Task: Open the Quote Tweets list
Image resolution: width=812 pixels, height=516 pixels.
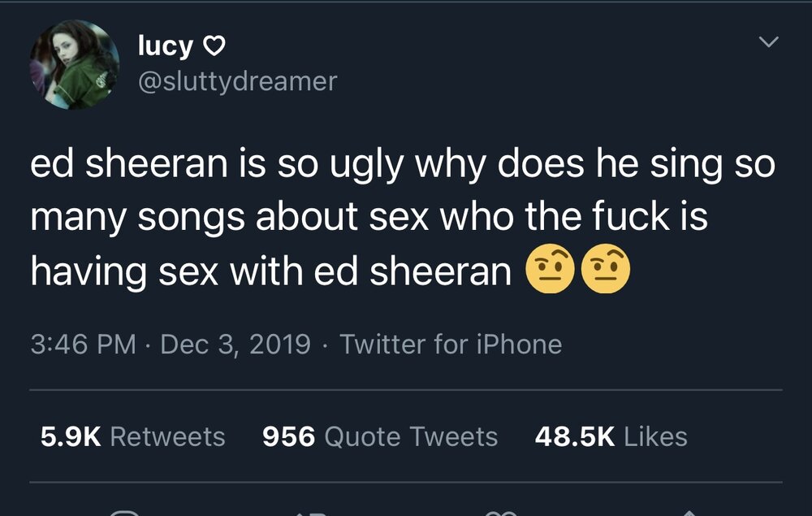Action: point(411,436)
